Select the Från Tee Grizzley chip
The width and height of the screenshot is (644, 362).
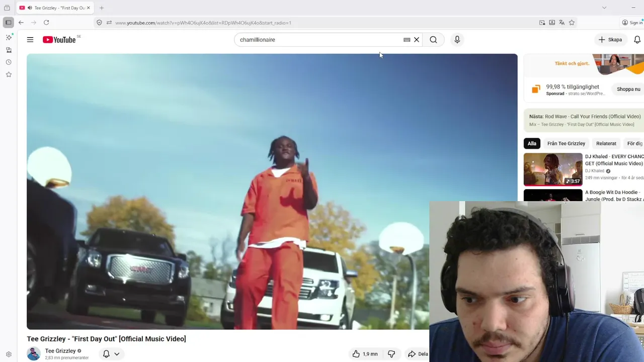[x=566, y=143]
